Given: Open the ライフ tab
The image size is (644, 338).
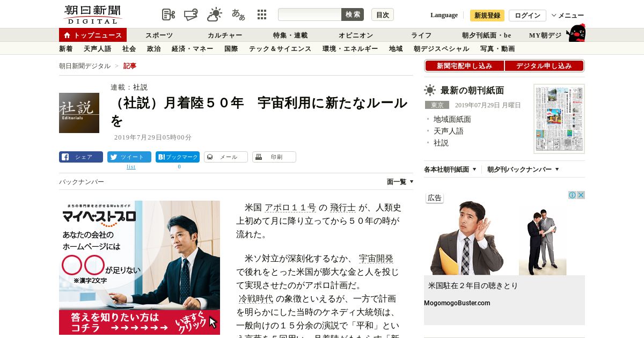Looking at the screenshot, I should (421, 35).
